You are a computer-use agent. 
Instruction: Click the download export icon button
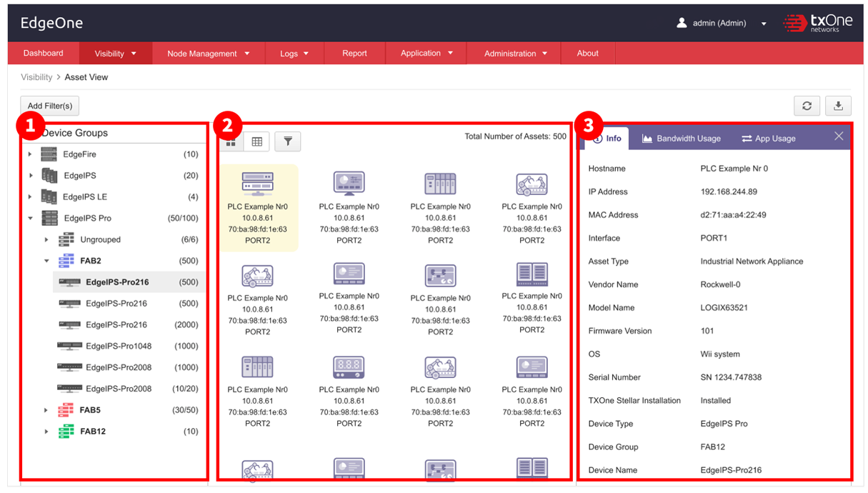coord(838,106)
